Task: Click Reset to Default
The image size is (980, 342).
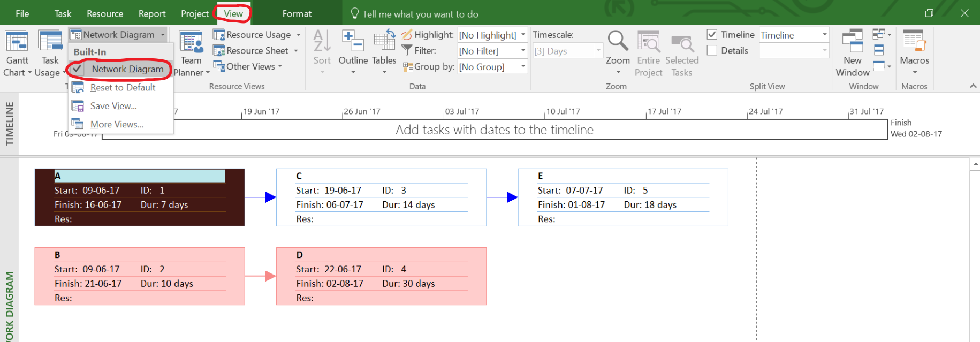Action: (x=123, y=88)
